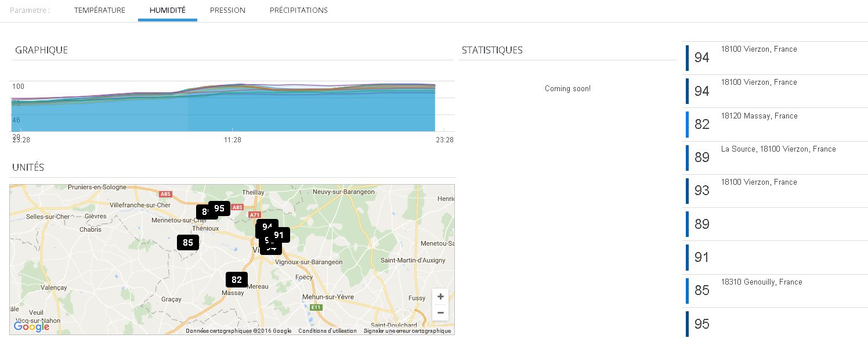This screenshot has width=868, height=338.
Task: Click the map zoom out minus button
Action: pyautogui.click(x=440, y=313)
